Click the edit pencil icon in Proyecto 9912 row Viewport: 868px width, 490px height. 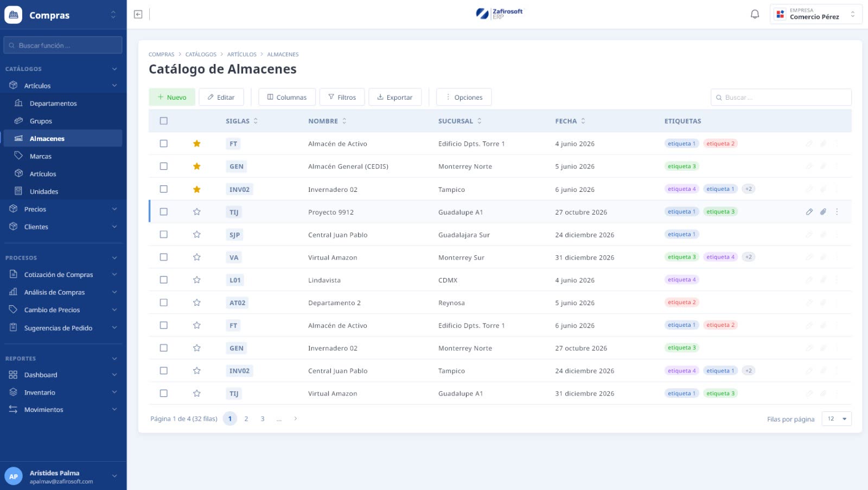809,212
